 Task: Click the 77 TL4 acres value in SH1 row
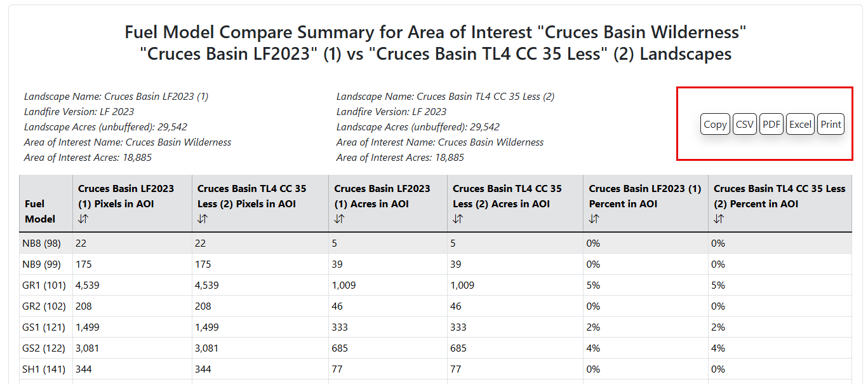456,369
